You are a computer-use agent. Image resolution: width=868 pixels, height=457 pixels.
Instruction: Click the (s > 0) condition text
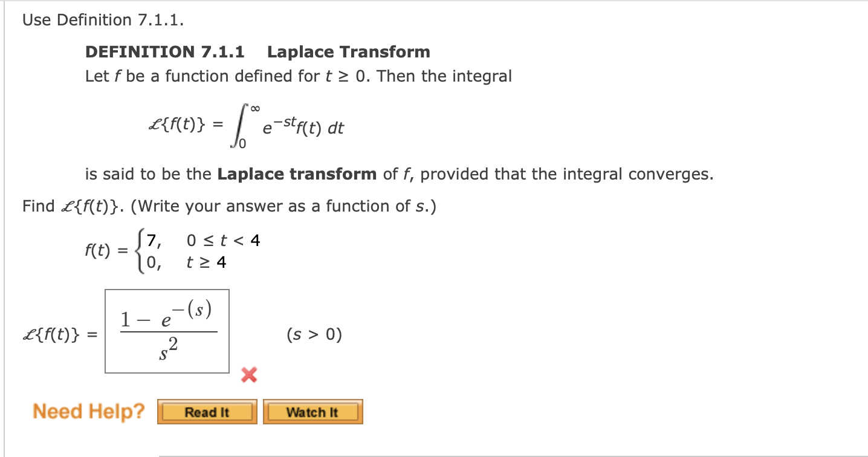pyautogui.click(x=313, y=335)
